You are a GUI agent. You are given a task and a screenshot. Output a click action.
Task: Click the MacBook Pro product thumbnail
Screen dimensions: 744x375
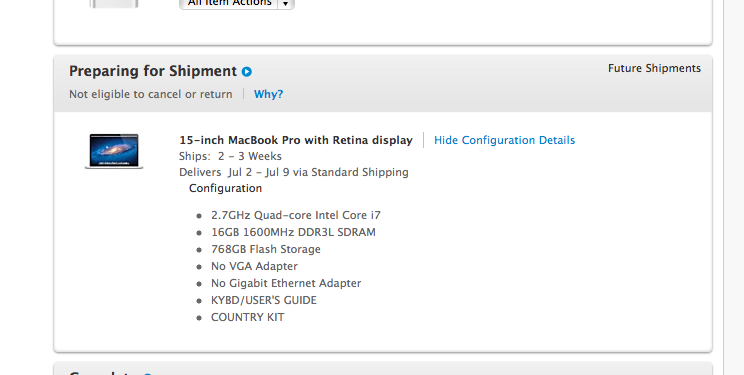coord(114,151)
